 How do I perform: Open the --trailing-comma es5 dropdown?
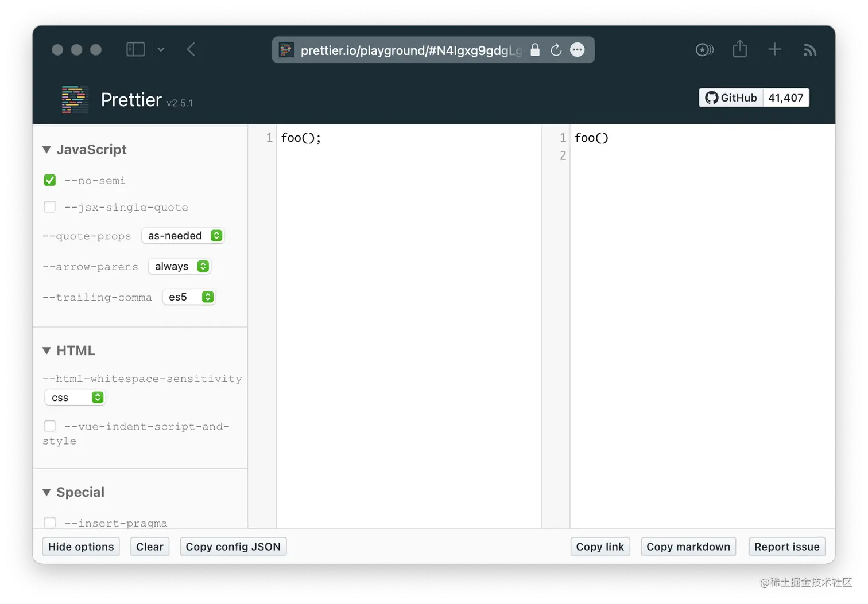coord(189,297)
